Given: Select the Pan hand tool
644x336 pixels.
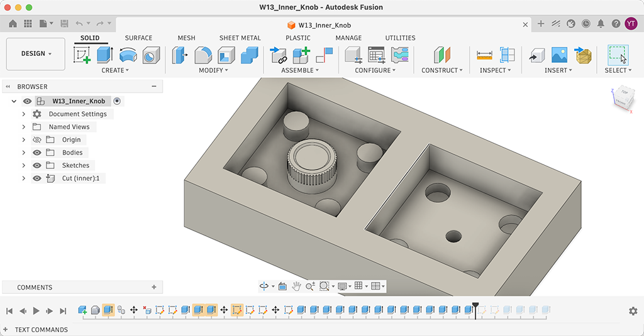Looking at the screenshot, I should tap(296, 286).
